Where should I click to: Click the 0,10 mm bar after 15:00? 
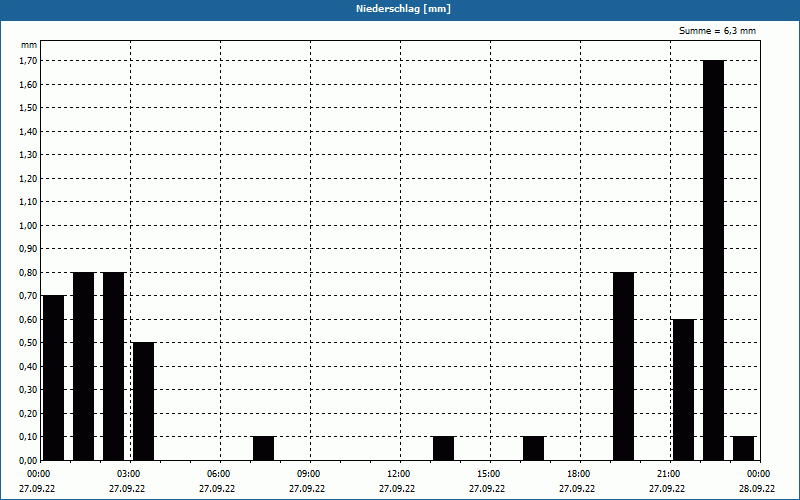tap(533, 448)
